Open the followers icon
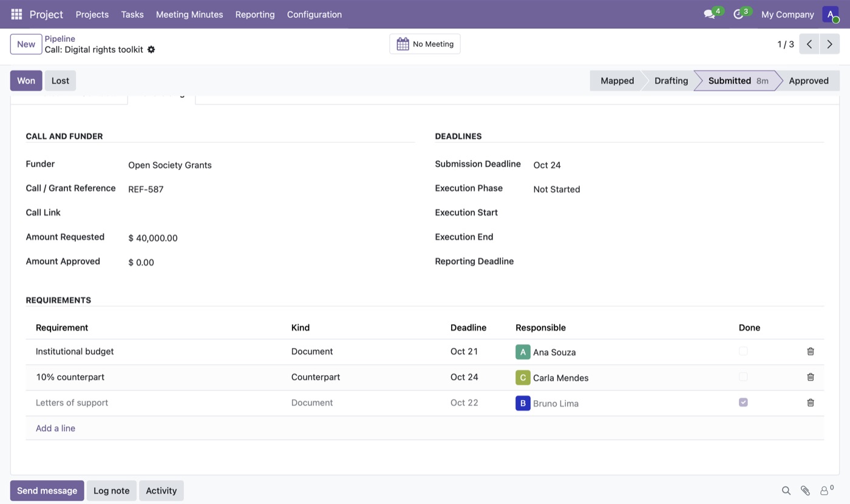 (826, 490)
